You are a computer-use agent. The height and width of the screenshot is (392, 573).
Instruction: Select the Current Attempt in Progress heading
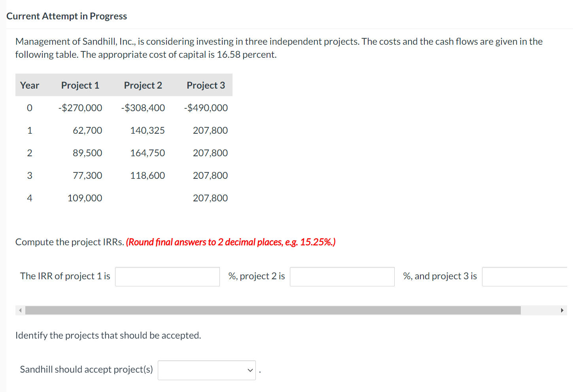(x=66, y=16)
